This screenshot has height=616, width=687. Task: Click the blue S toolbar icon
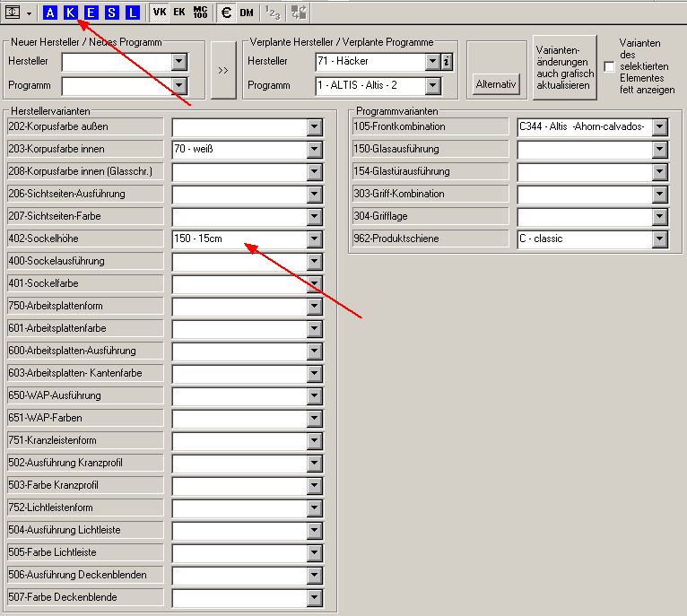pos(112,12)
